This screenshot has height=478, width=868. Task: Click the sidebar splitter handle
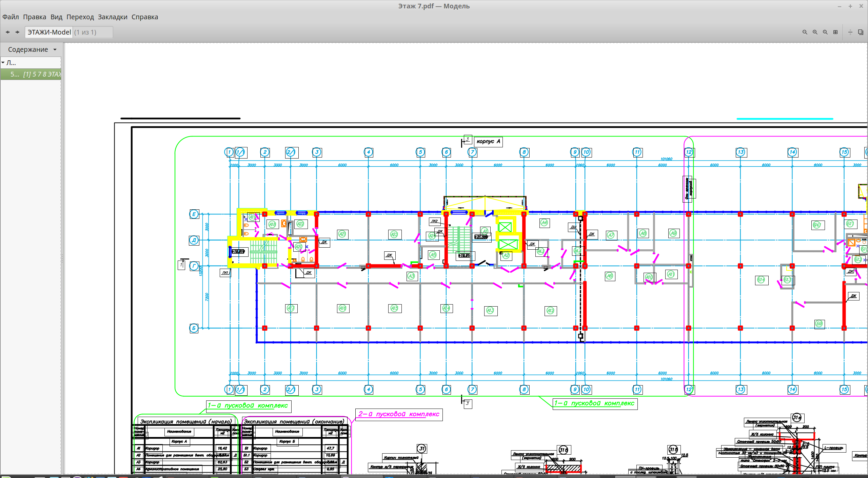coord(62,258)
